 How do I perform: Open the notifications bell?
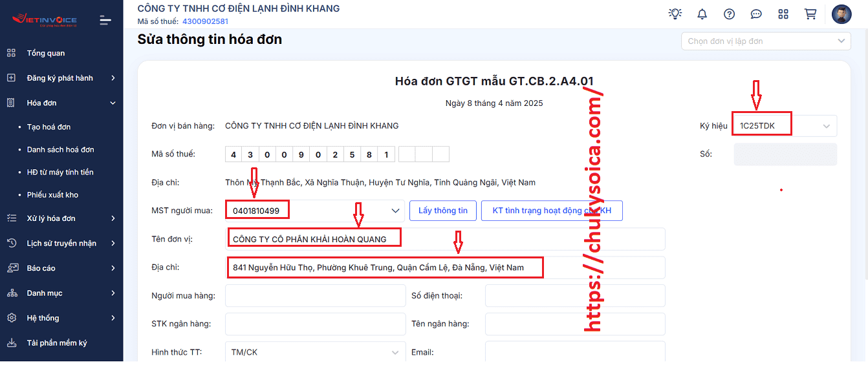tap(702, 14)
